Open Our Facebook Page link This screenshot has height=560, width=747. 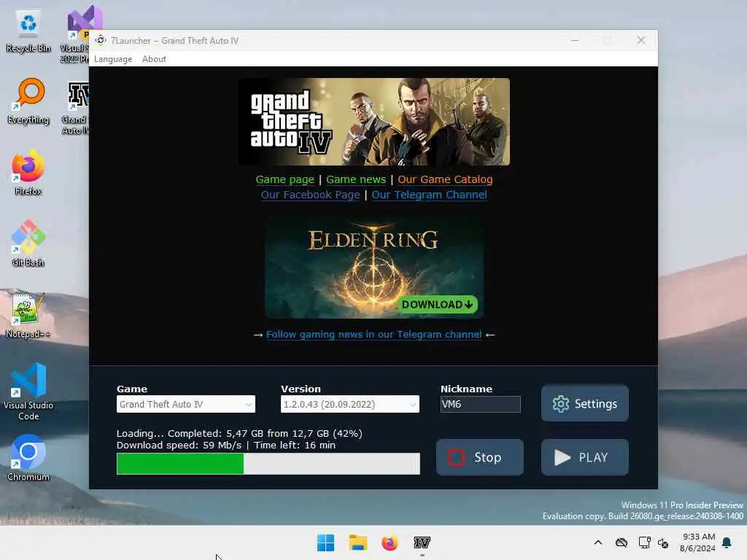click(x=310, y=195)
